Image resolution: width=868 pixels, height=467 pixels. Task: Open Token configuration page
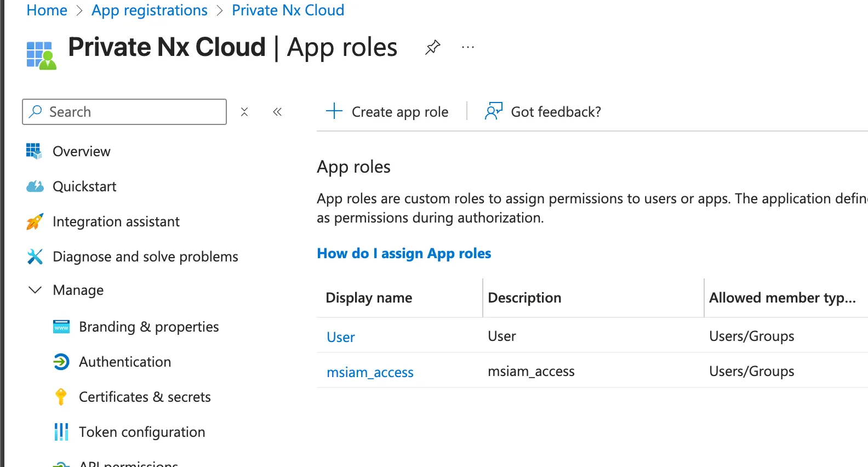coord(142,432)
